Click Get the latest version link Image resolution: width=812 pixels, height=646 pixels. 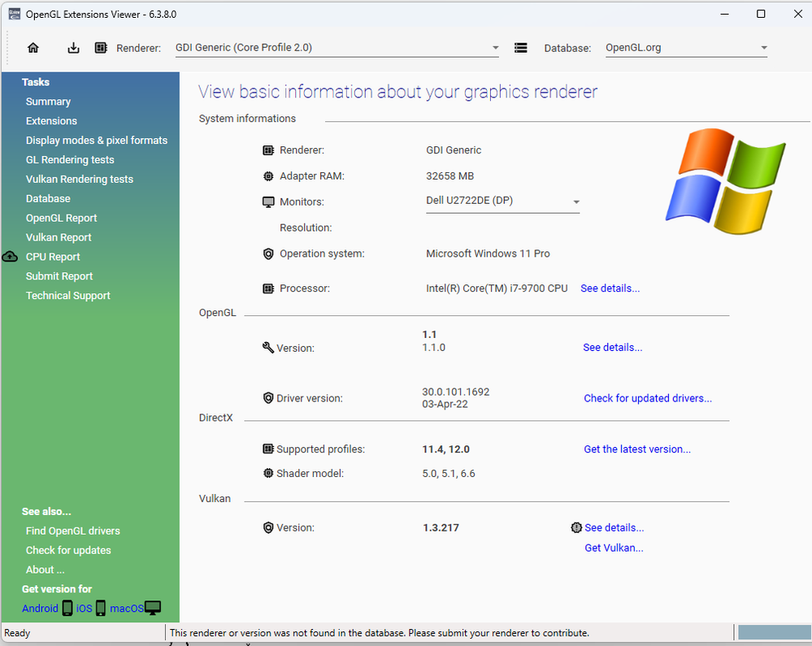coord(637,449)
